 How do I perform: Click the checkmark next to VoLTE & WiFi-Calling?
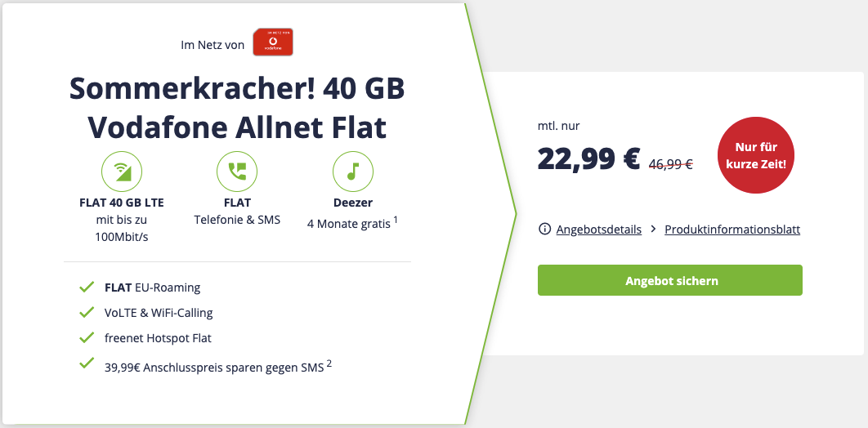click(87, 312)
